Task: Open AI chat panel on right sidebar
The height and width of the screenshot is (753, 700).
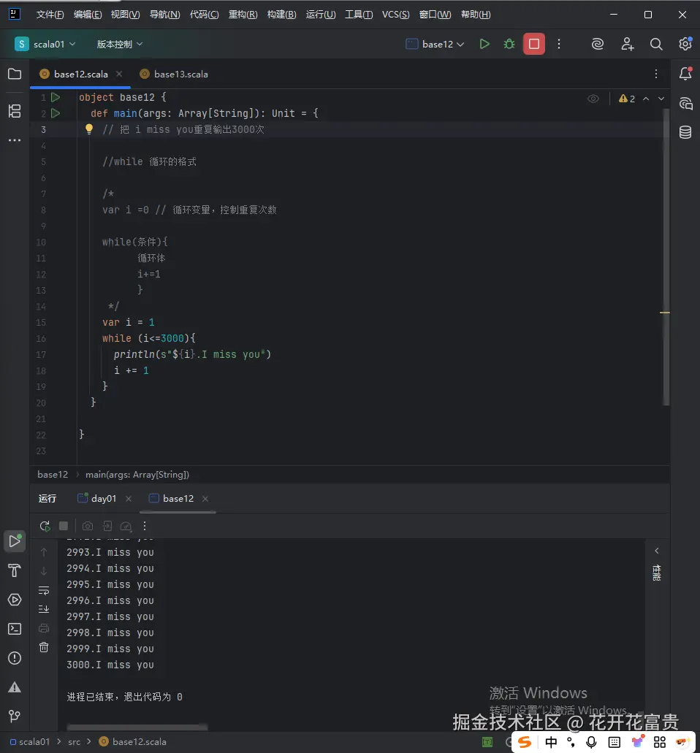Action: click(685, 103)
